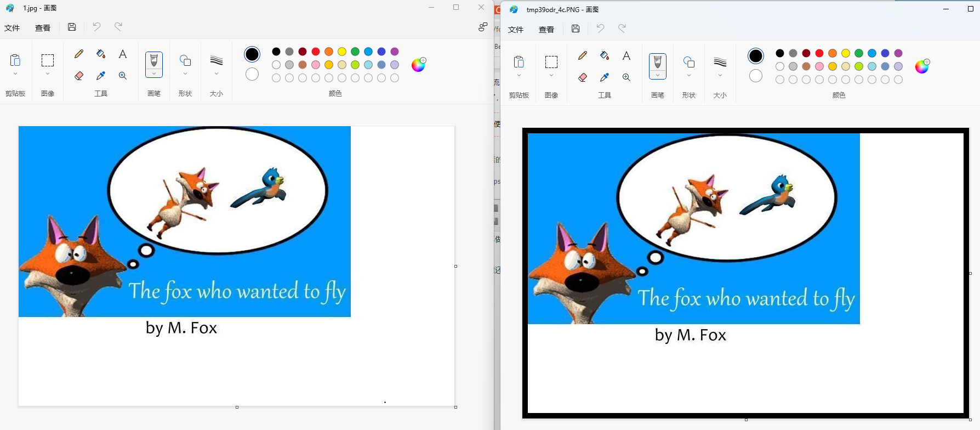Pick orange swatch in tmp39odr_4c.PNG window palette
Screen dimensions: 980x430
click(833, 53)
